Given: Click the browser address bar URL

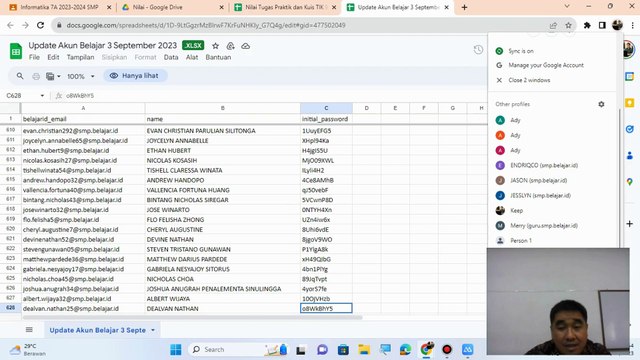Looking at the screenshot, I should click(x=206, y=25).
